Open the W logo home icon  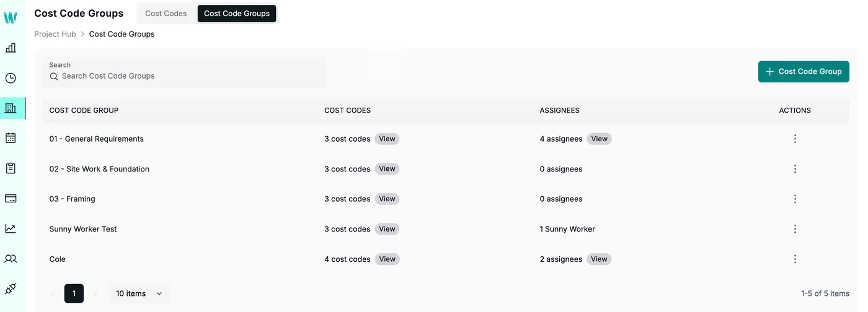[x=11, y=18]
